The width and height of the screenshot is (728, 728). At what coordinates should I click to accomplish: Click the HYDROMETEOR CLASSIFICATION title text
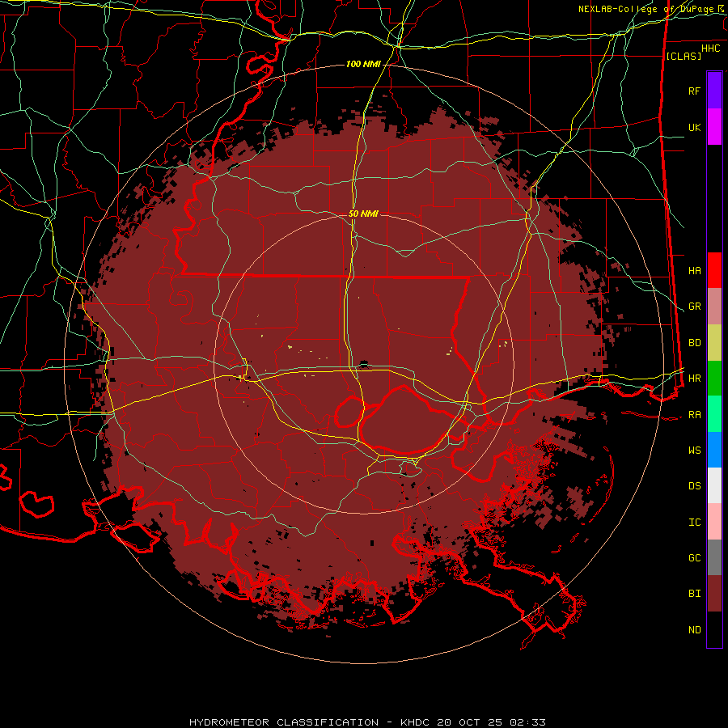[284, 722]
